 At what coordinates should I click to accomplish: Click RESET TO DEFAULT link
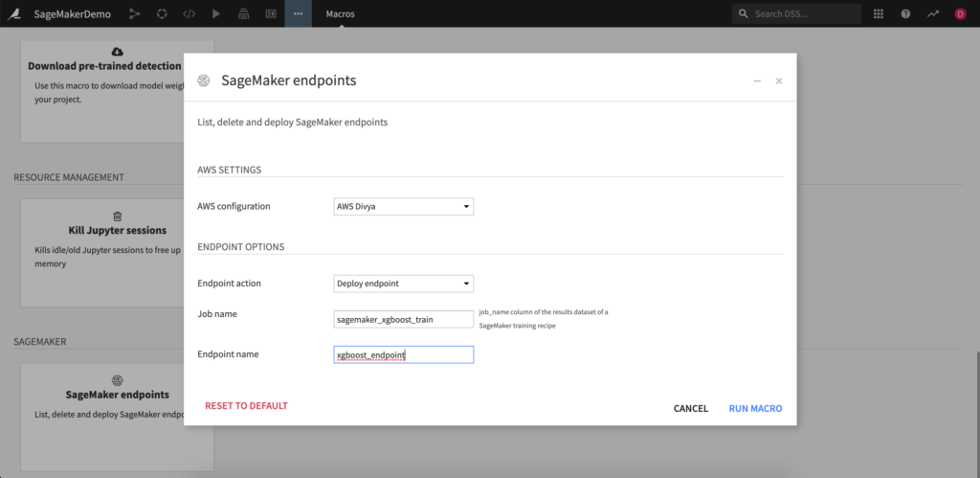tap(246, 406)
